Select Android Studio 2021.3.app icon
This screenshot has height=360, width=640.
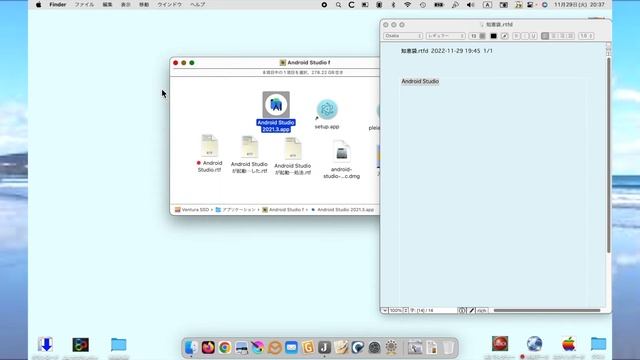pyautogui.click(x=276, y=104)
